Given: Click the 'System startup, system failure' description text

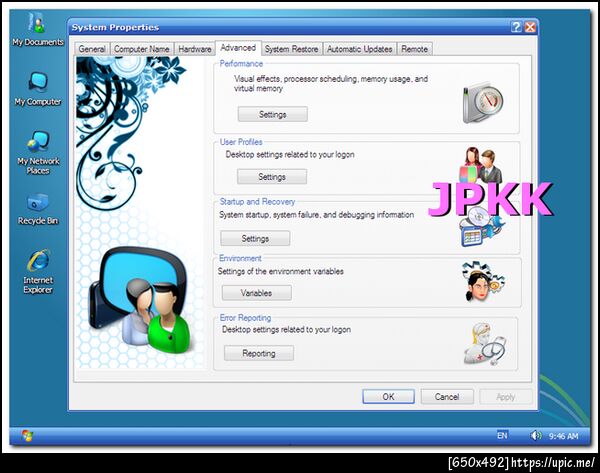Looking at the screenshot, I should tap(316, 215).
